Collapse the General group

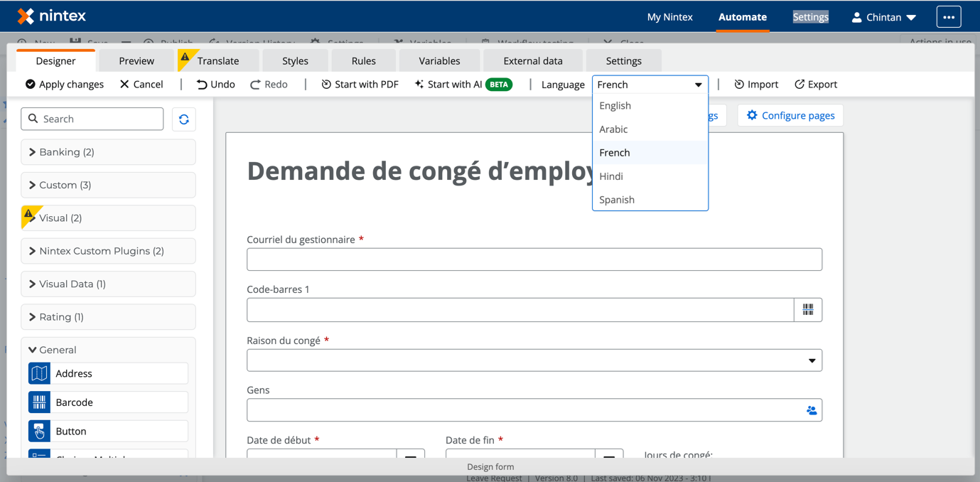point(108,350)
